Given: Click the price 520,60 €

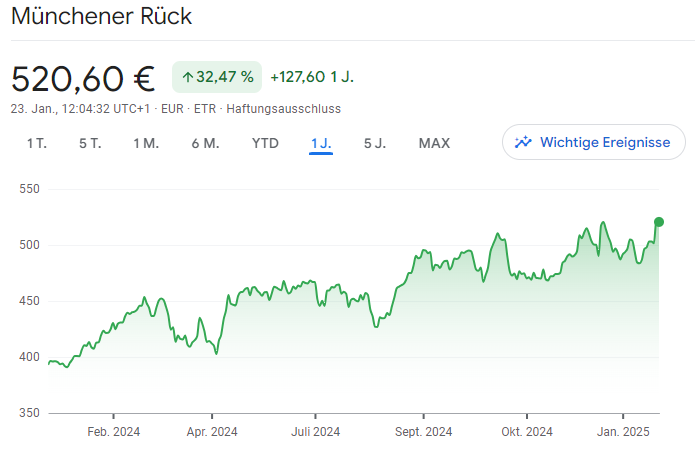Looking at the screenshot, I should (x=83, y=79).
